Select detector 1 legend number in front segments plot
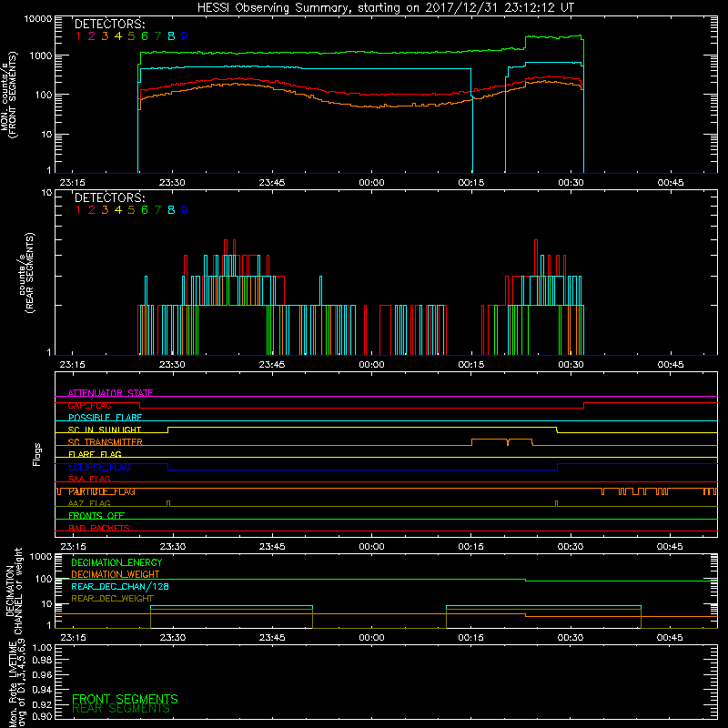This screenshot has height=728, width=728. click(x=78, y=35)
